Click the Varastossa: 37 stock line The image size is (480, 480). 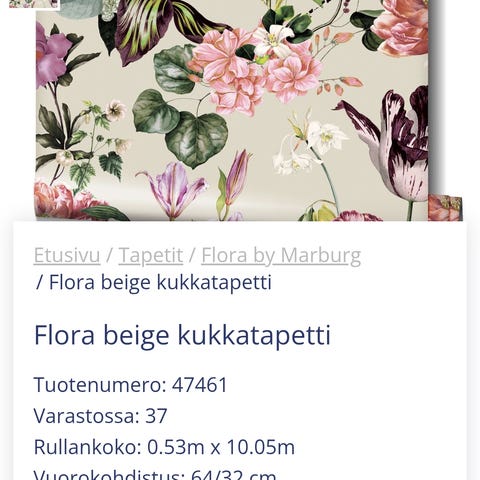pyautogui.click(x=100, y=416)
